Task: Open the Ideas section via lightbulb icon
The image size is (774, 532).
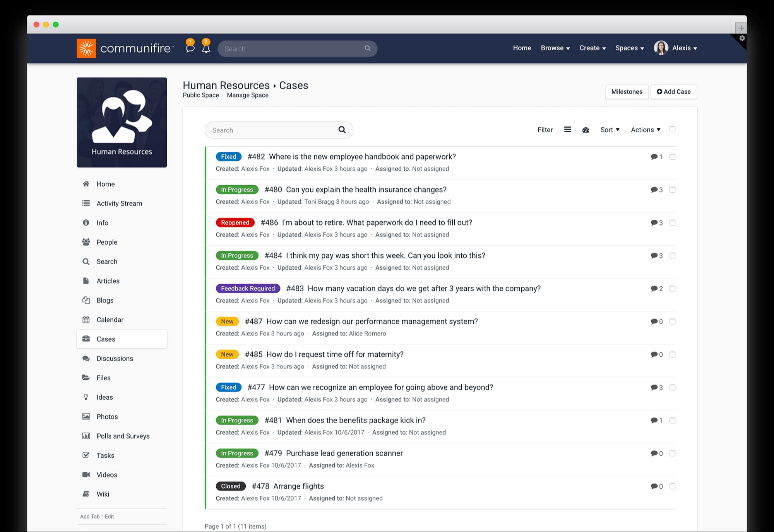Action: click(x=86, y=397)
